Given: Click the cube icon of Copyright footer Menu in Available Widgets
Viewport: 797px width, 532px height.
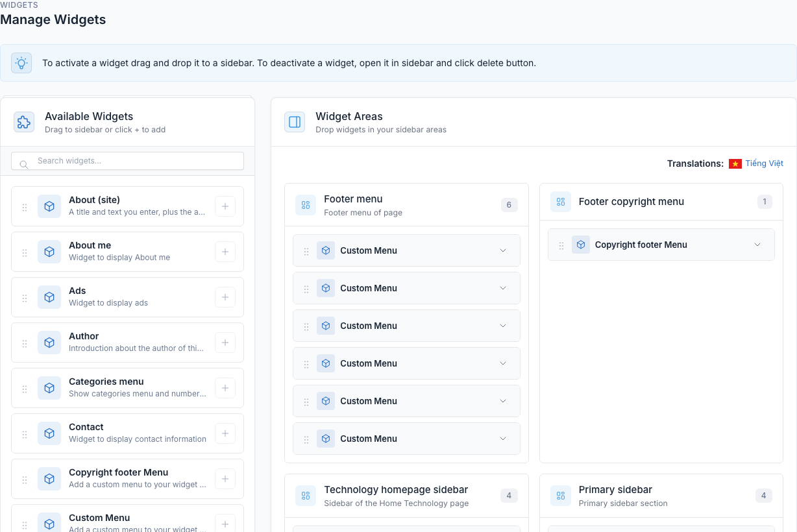Looking at the screenshot, I should click(49, 479).
